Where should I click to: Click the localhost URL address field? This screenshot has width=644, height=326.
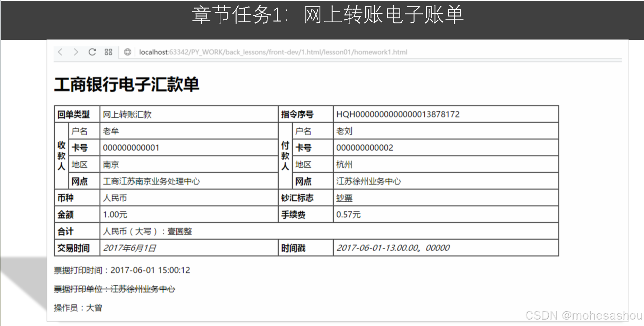coord(273,52)
